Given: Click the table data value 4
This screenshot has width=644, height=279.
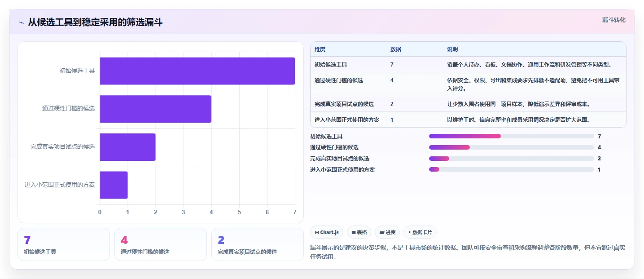Looking at the screenshot, I should 392,80.
